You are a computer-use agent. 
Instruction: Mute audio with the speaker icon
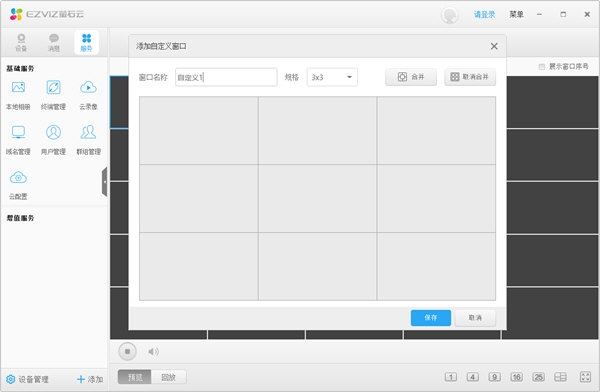pos(153,351)
